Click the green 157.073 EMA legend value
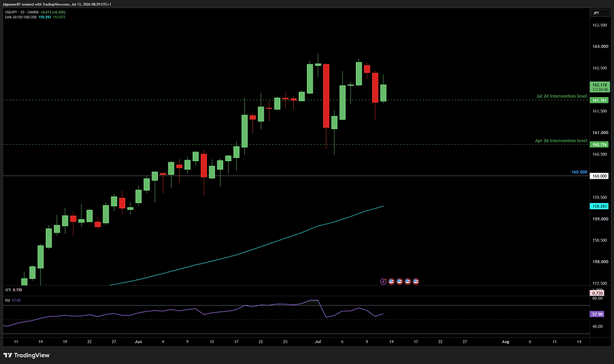 coord(59,17)
